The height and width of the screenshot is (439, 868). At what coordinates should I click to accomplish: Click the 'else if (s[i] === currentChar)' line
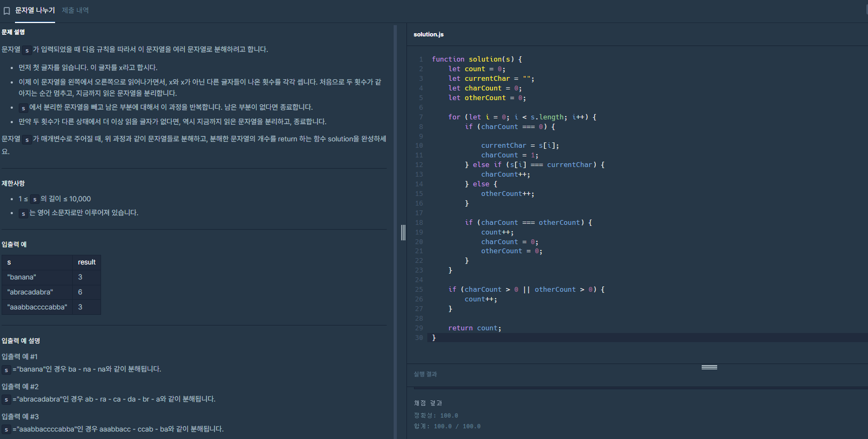[535, 165]
